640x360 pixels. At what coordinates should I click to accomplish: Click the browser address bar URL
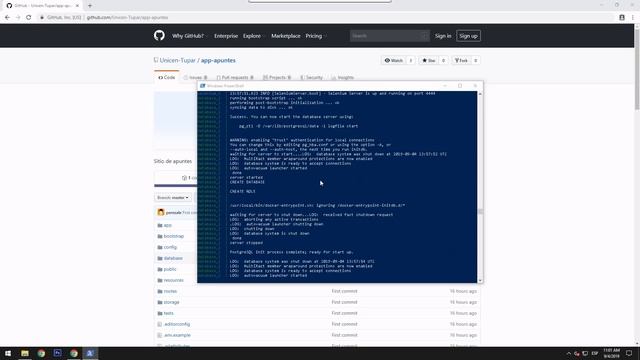(x=127, y=18)
